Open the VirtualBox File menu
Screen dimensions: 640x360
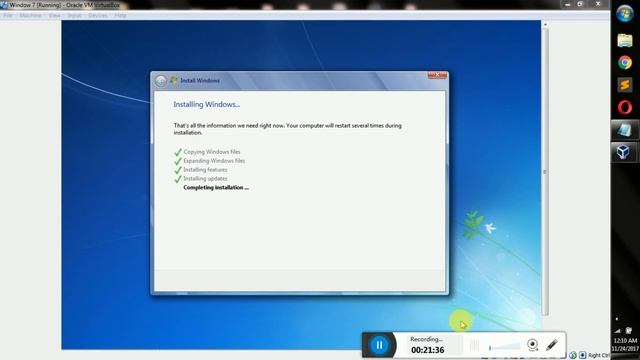click(8, 16)
